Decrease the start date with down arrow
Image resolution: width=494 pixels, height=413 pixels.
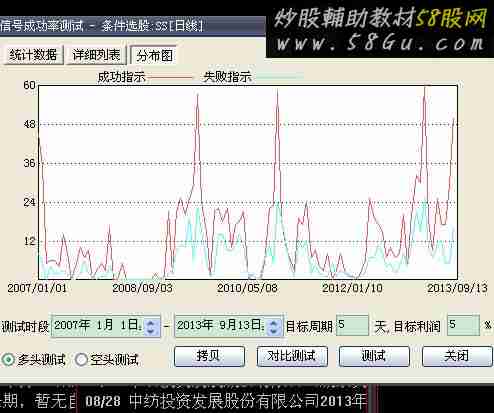click(x=151, y=330)
